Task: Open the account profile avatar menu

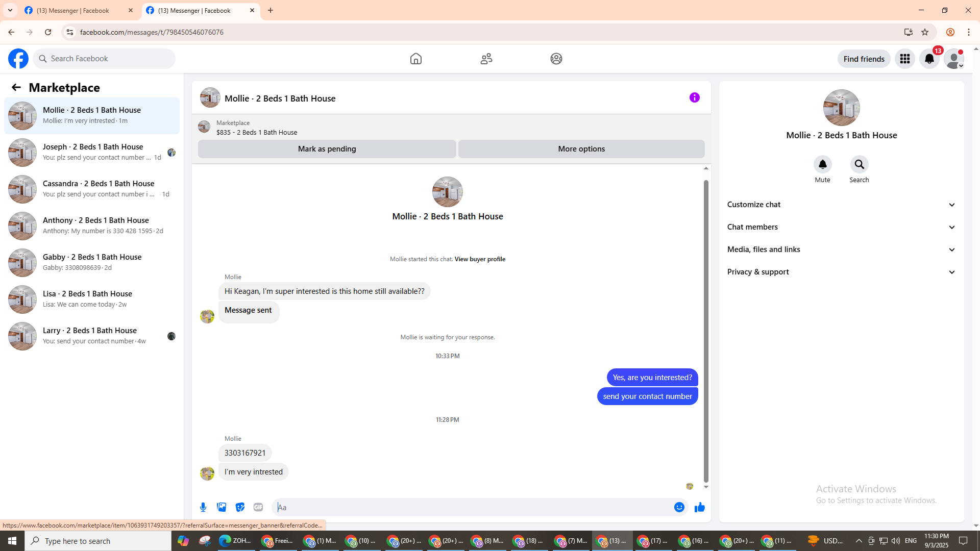Action: 954,59
